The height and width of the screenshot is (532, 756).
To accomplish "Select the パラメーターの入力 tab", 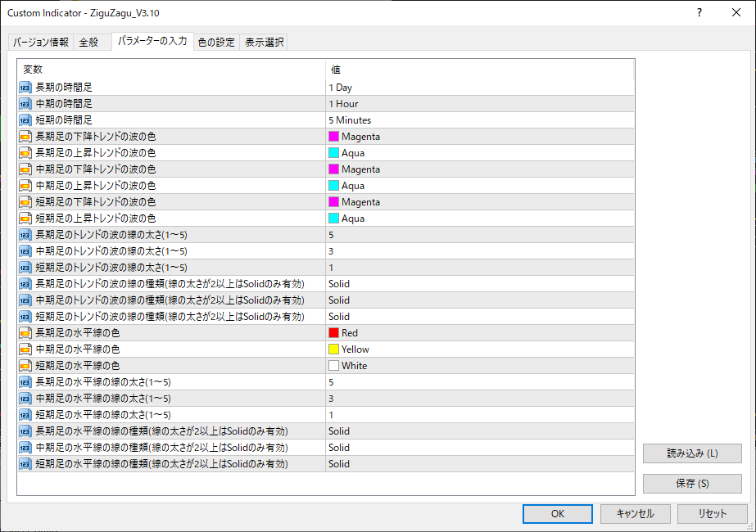I will click(x=152, y=41).
